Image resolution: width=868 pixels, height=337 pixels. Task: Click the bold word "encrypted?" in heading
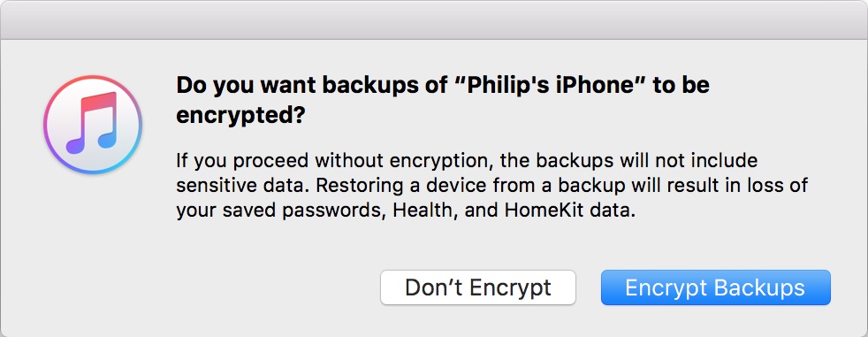(x=240, y=117)
